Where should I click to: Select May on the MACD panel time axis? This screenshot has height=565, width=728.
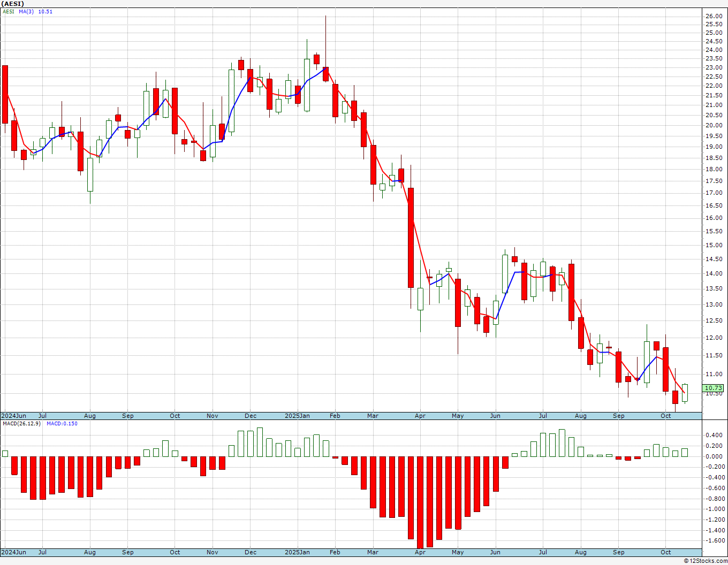coord(458,552)
